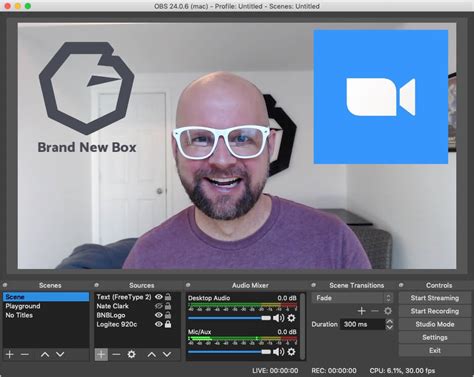This screenshot has height=377, width=474.
Task: Toggle the lock on BNBLogo source
Action: tap(168, 315)
